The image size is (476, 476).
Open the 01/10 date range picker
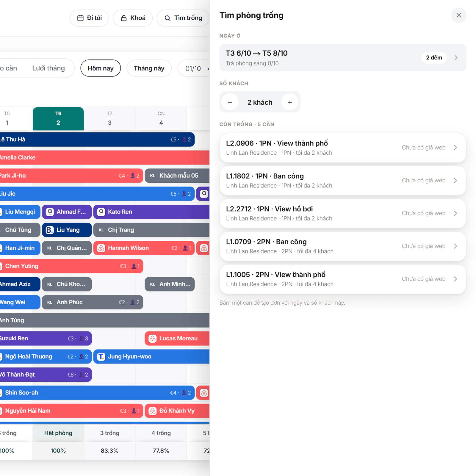[x=194, y=68]
